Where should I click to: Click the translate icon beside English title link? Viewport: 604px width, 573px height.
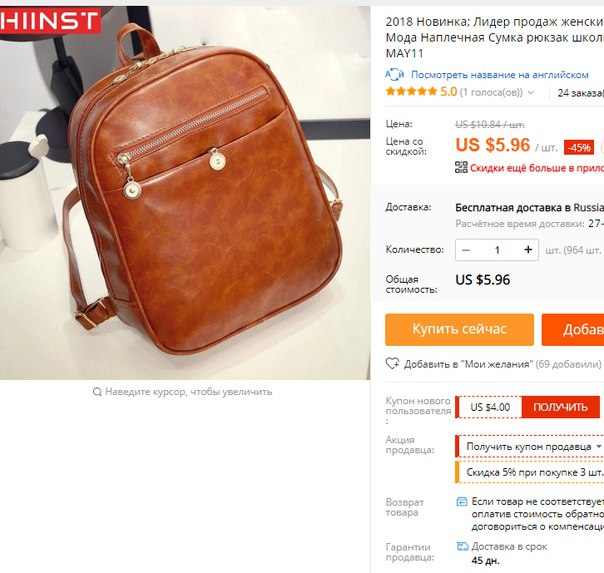click(394, 75)
